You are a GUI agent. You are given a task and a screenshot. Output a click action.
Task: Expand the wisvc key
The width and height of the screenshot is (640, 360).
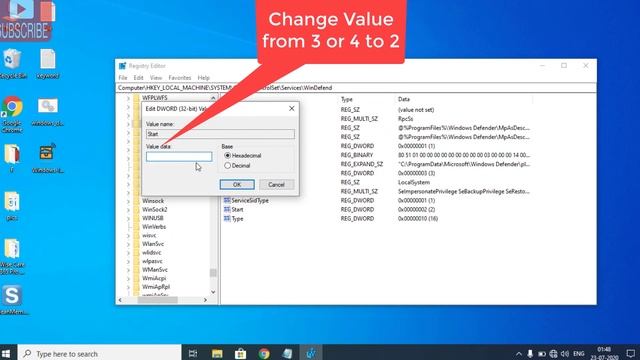click(x=128, y=235)
